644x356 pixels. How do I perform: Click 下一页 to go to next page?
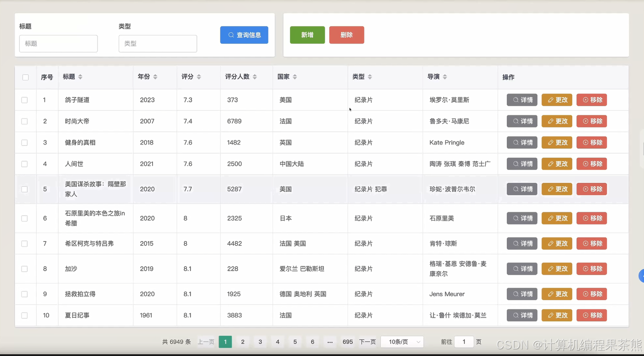point(367,342)
